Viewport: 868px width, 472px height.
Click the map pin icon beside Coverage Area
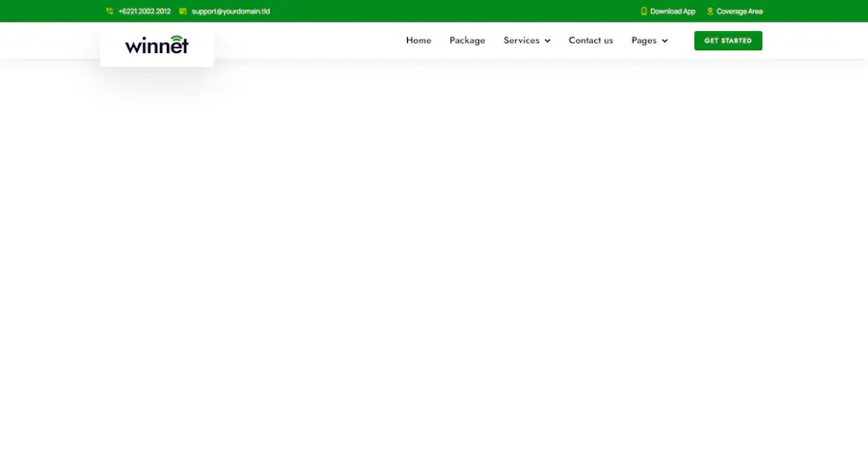tap(710, 11)
